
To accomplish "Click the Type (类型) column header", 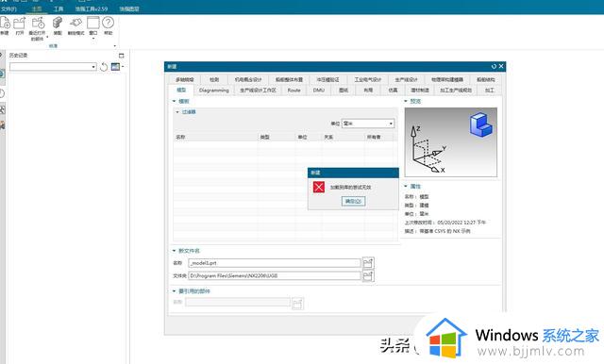I will coord(277,137).
